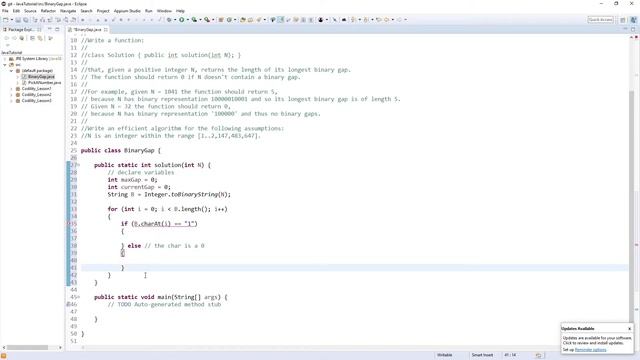Click the Coverage run toolbar icon

click(194, 20)
